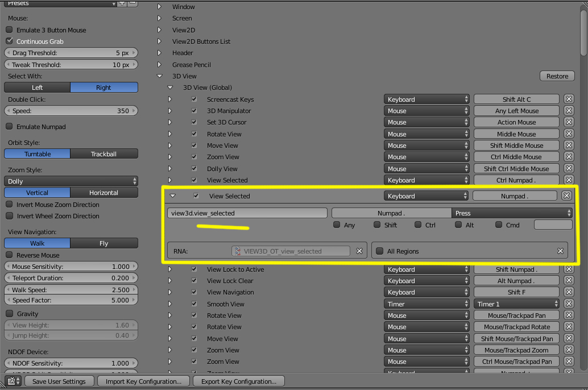Clear the RNA VIEW3D_OT_view_selected field
Image resolution: width=588 pixels, height=390 pixels.
(x=359, y=251)
